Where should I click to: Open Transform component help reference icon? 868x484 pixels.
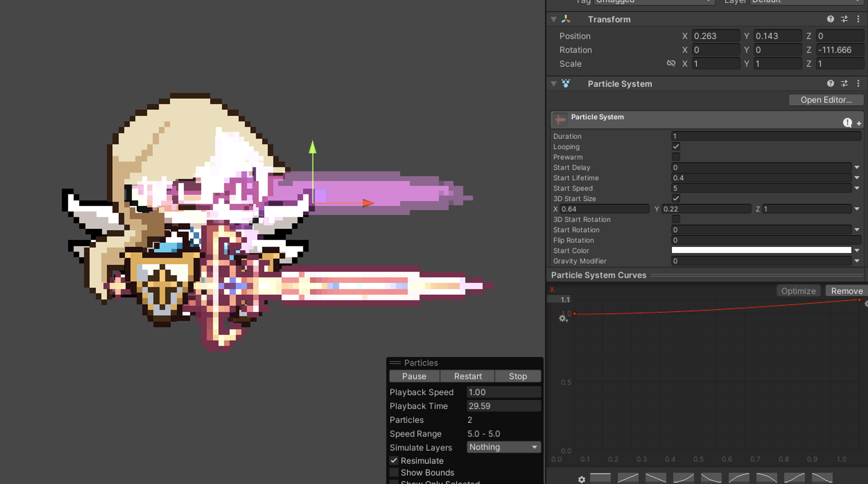pos(830,19)
